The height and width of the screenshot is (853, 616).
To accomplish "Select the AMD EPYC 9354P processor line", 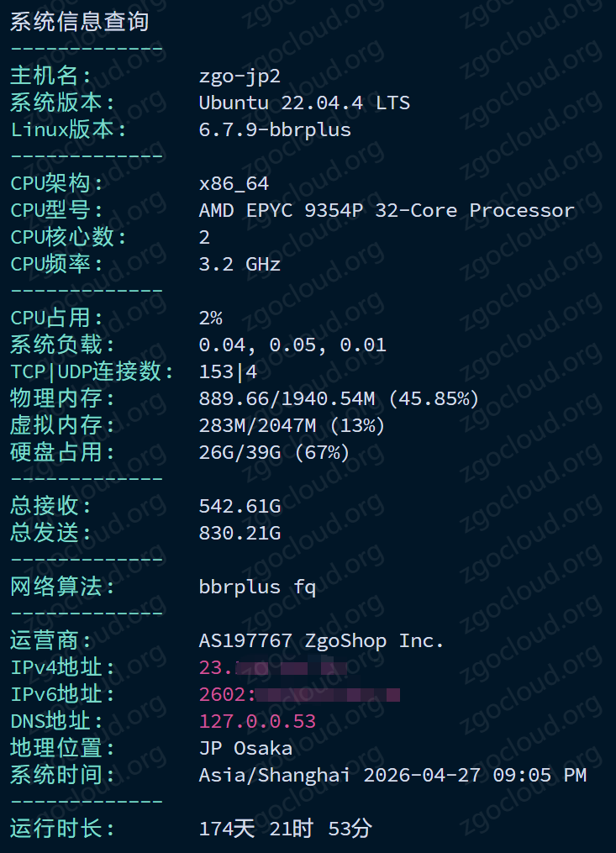I will click(x=387, y=211).
